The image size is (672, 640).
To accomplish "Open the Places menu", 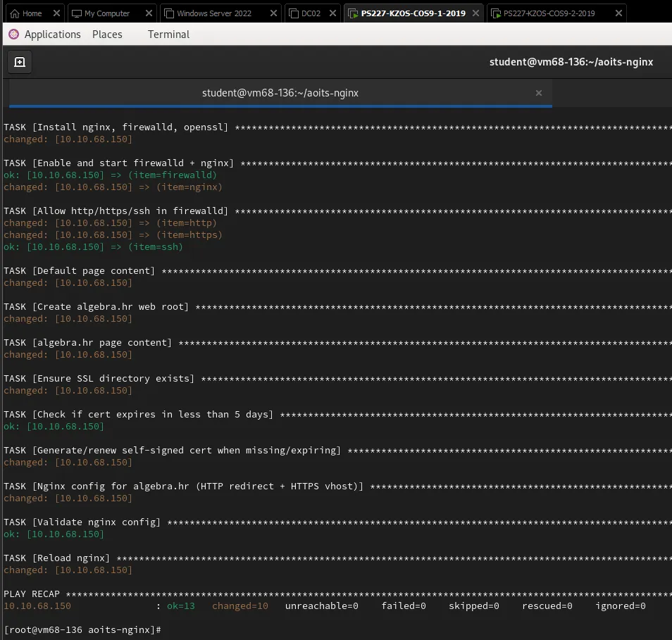I will tap(106, 34).
